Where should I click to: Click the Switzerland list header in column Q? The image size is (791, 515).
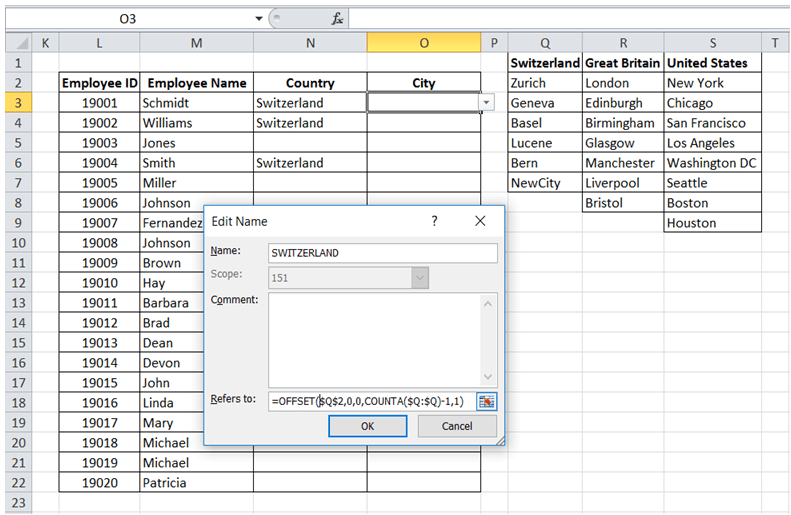tap(545, 63)
